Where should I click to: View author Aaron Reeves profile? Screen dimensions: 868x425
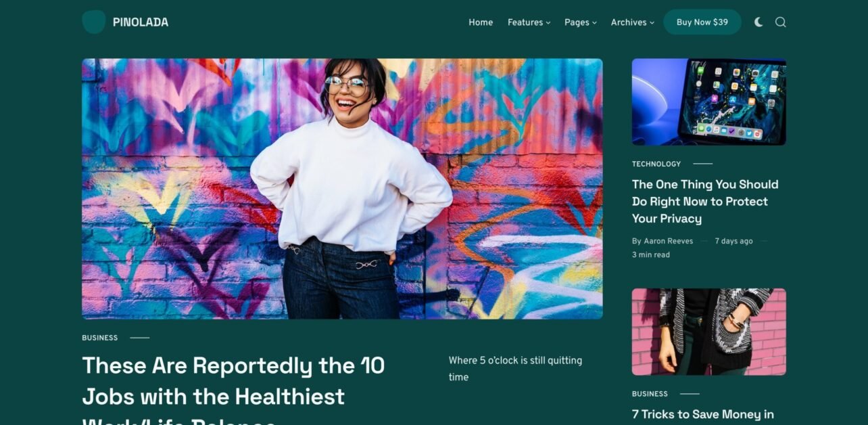(668, 241)
